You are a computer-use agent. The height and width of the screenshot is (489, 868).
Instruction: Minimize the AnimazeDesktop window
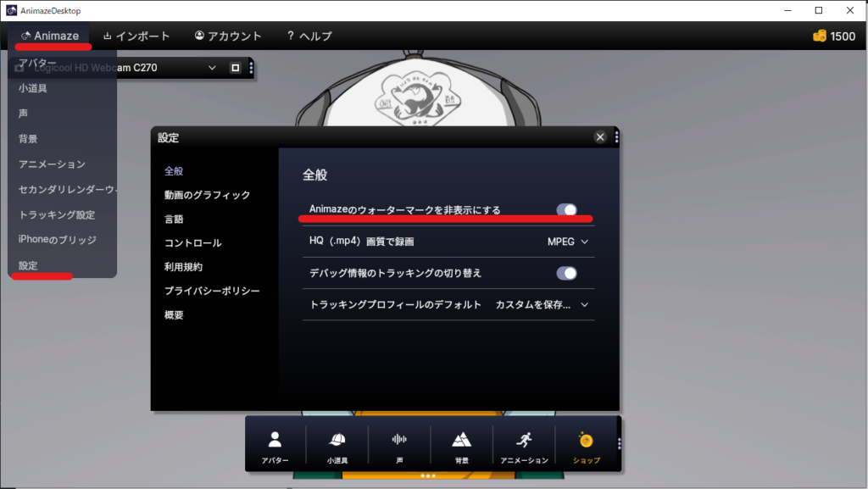[787, 10]
